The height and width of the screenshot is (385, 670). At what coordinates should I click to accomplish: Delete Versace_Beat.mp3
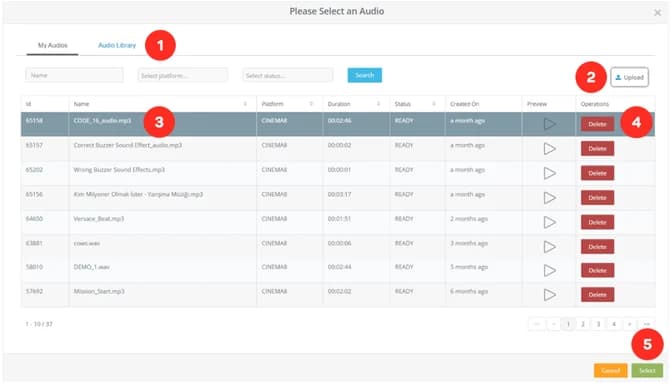pyautogui.click(x=597, y=222)
